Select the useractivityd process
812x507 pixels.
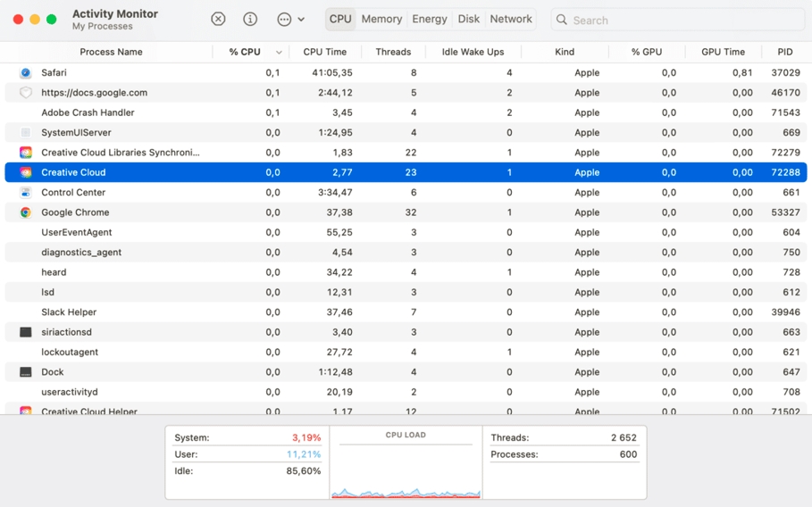70,392
